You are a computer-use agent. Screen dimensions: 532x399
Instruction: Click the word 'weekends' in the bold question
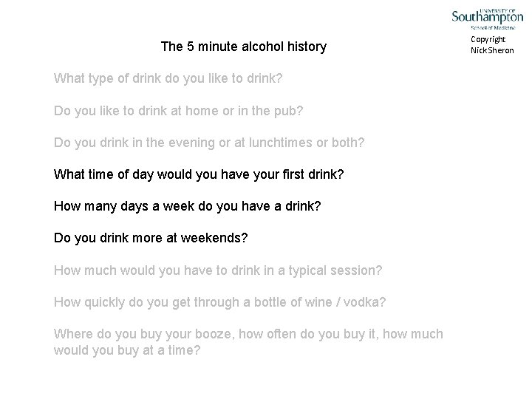point(211,238)
